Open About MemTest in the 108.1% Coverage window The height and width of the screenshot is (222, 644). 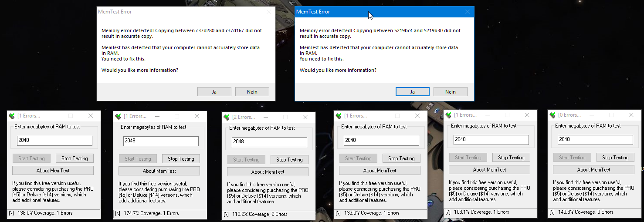click(x=489, y=170)
